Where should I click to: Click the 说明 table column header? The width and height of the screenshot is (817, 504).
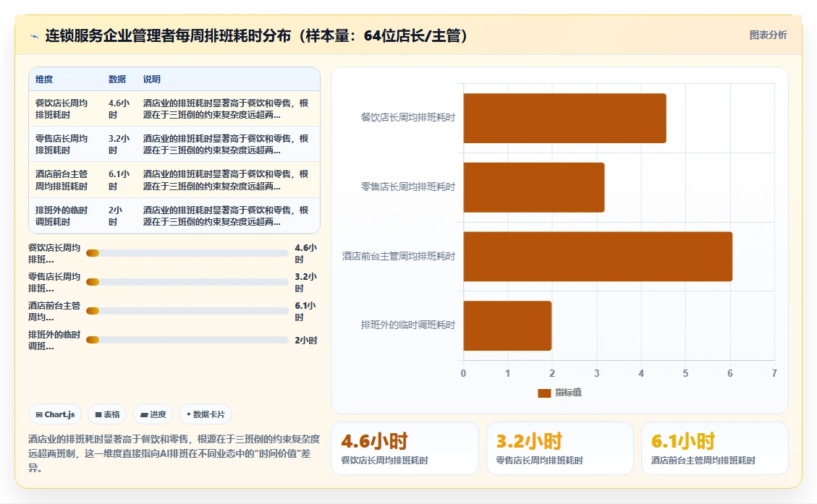[152, 79]
